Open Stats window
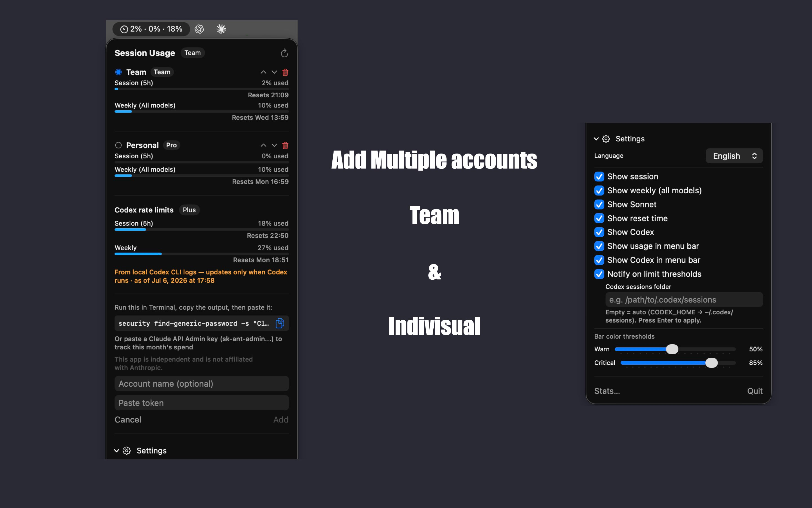Screen dimensions: 812x508 pyautogui.click(x=607, y=391)
